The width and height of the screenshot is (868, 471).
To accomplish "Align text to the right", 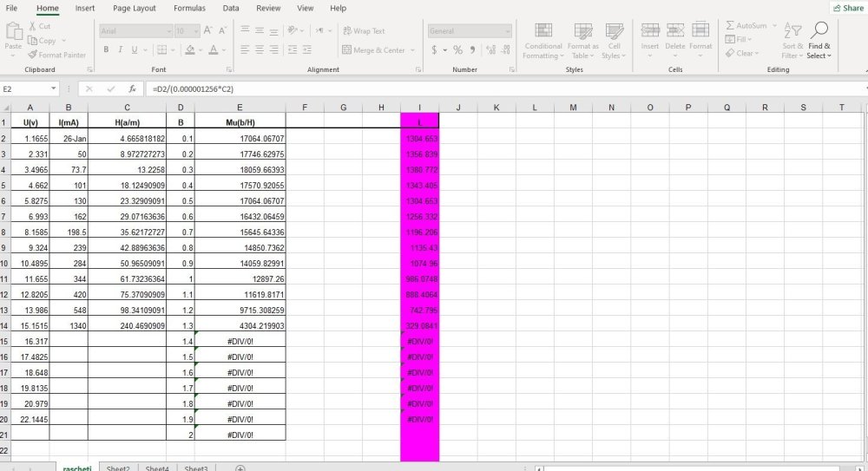I will (x=273, y=49).
